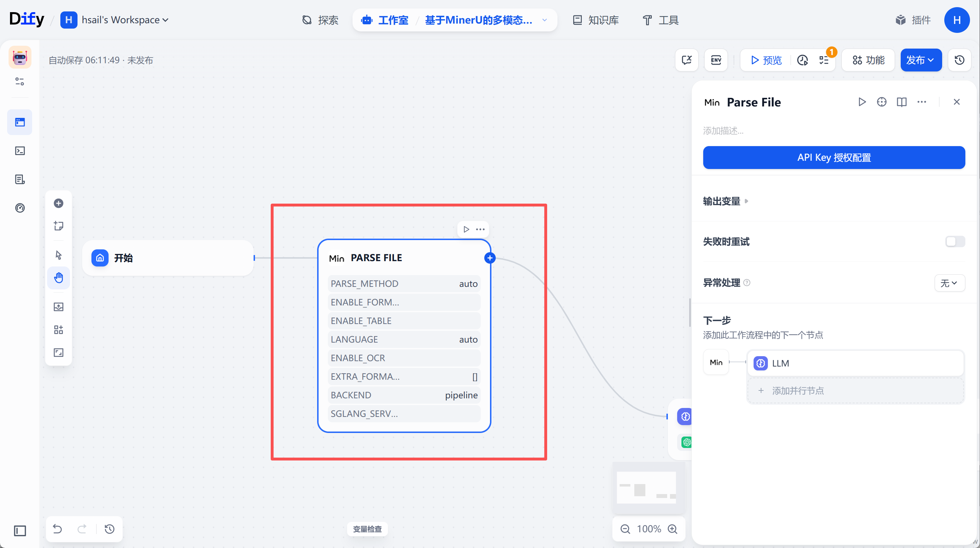
Task: Click the Parse File panel title
Action: tap(754, 102)
